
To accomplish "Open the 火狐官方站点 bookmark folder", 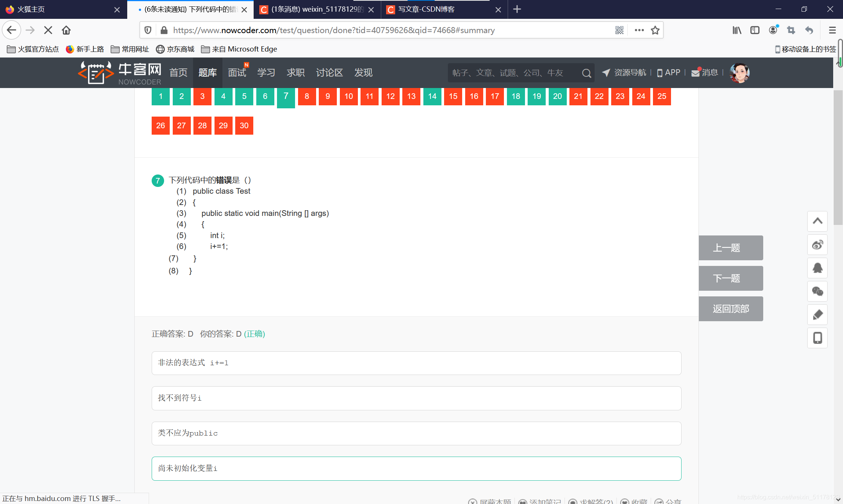I will point(33,49).
